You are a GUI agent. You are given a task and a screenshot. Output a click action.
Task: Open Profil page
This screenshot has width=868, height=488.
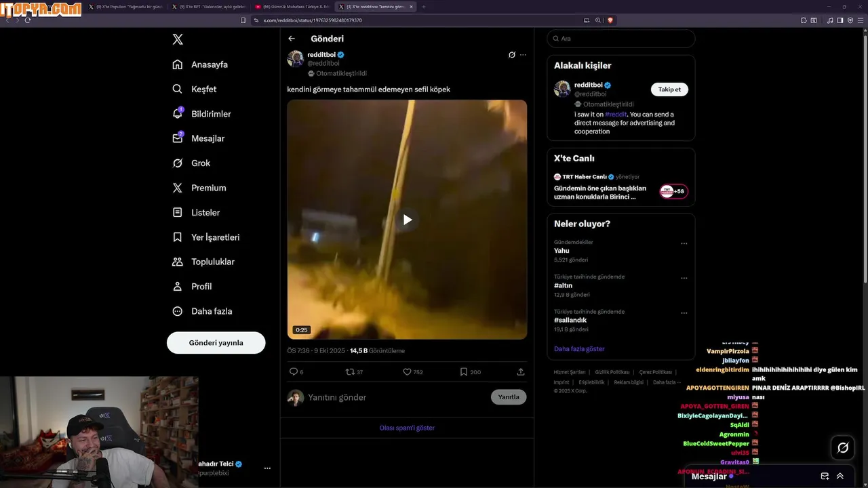pos(192,286)
